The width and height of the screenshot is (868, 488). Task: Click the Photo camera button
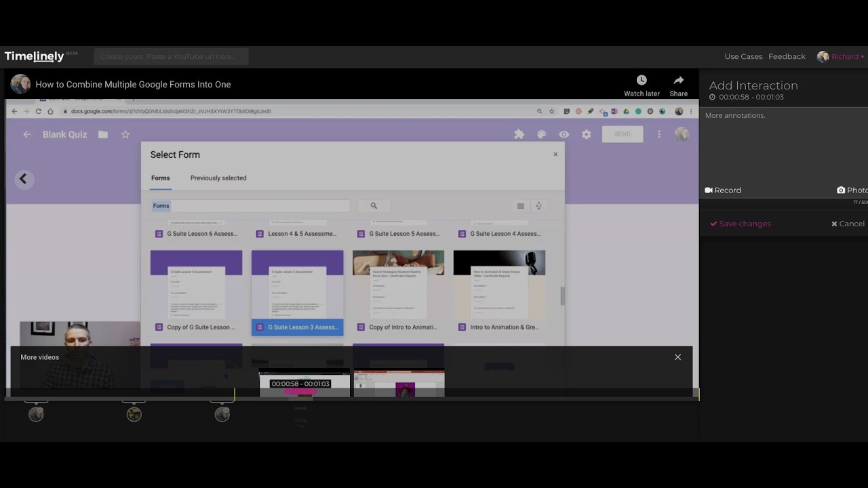tap(852, 190)
